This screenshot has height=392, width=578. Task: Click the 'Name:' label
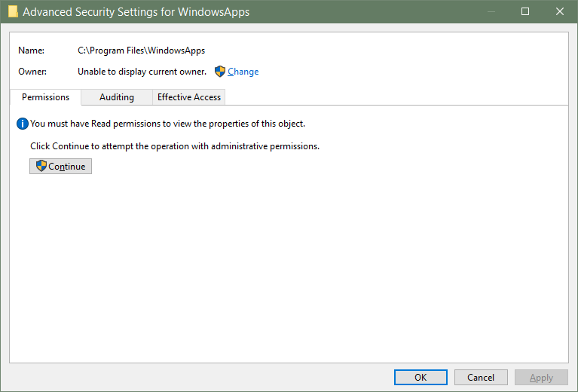[32, 51]
